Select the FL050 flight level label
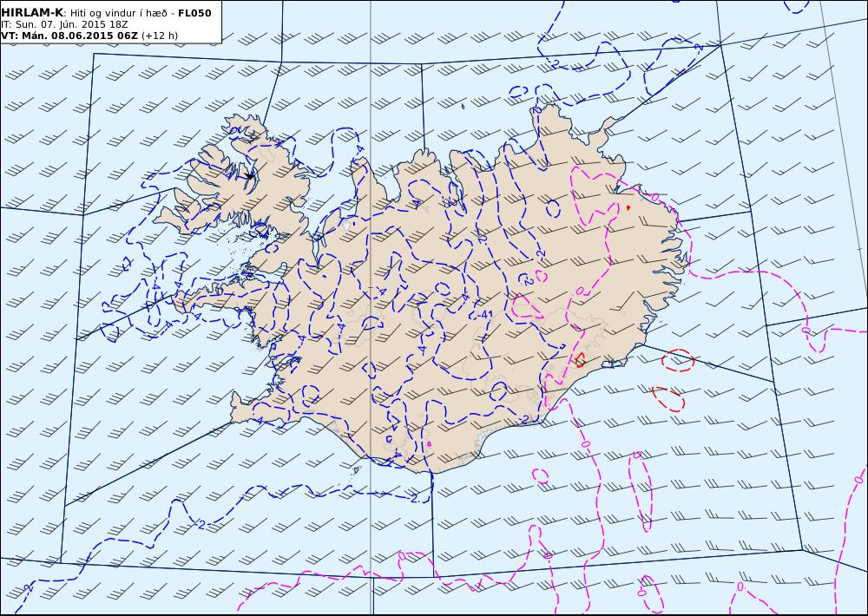Image resolution: width=868 pixels, height=616 pixels. click(194, 13)
